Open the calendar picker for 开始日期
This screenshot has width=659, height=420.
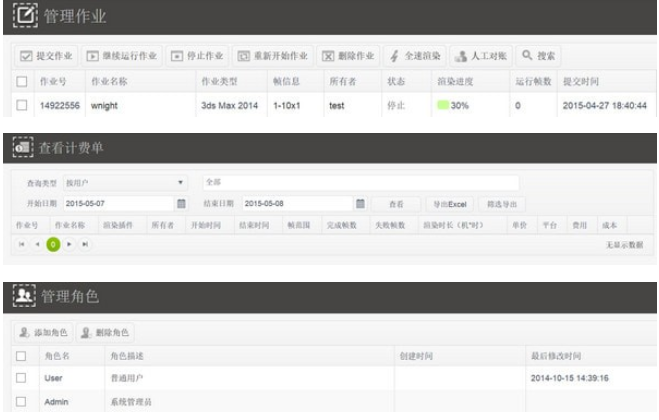(181, 203)
